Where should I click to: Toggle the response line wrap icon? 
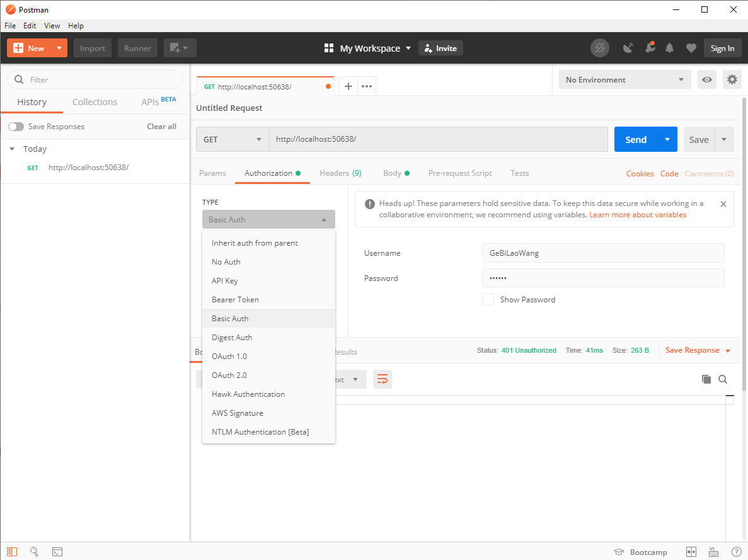pos(382,379)
